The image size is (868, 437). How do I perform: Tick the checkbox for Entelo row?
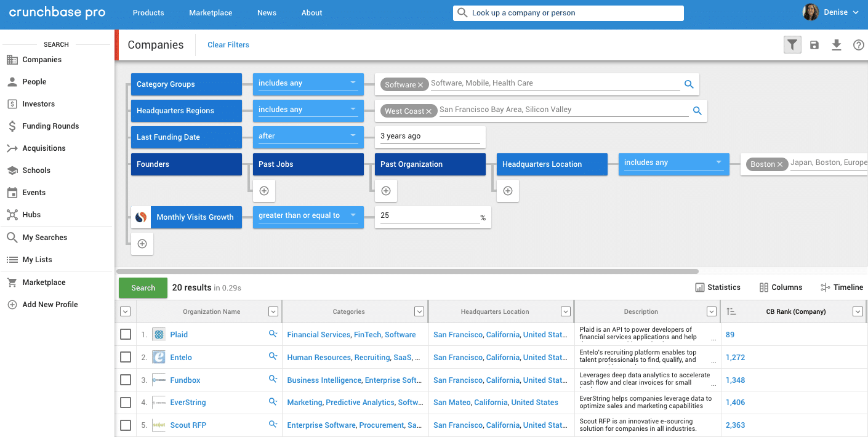126,357
